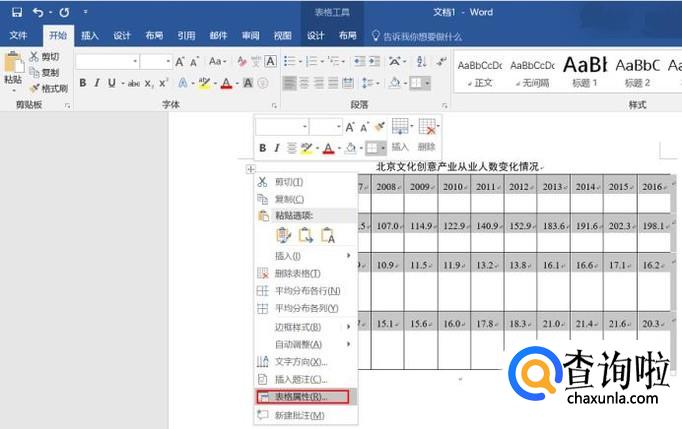Open the ribbon font size dropdown

point(168,62)
